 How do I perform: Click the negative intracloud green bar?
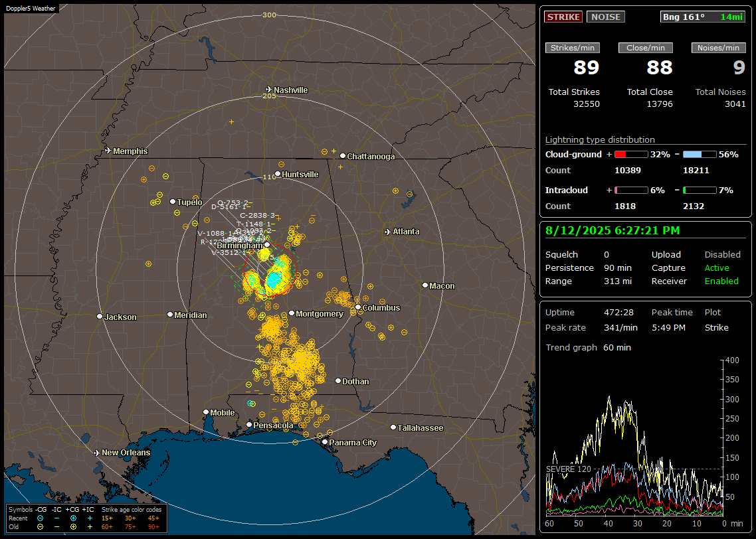click(x=700, y=191)
